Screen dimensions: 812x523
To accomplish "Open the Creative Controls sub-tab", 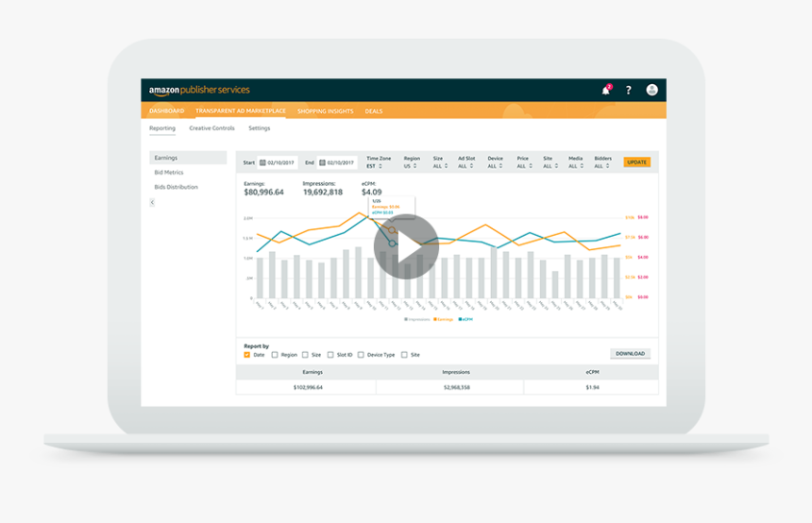I will point(211,128).
